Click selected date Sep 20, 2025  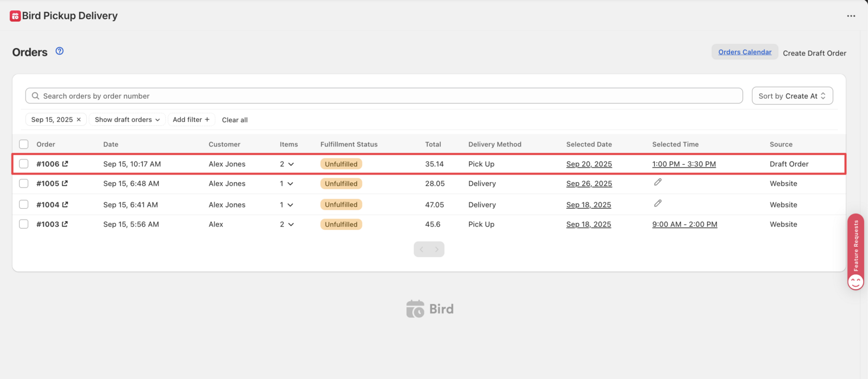(589, 164)
